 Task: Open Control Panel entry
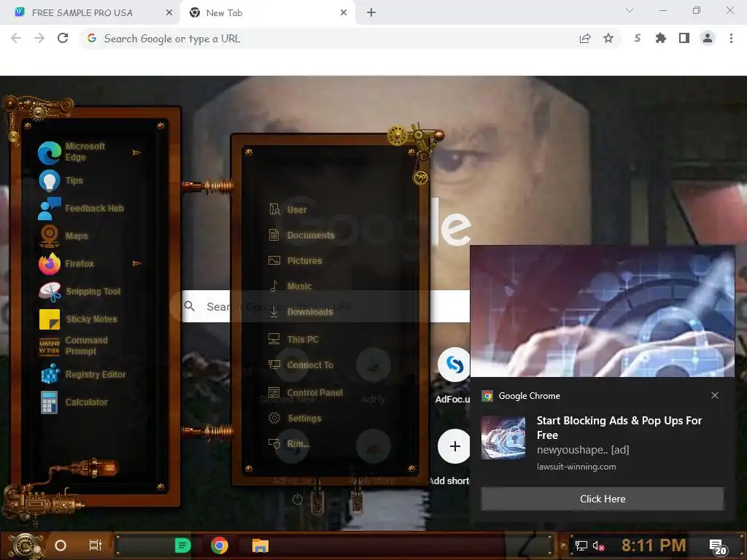(306, 392)
